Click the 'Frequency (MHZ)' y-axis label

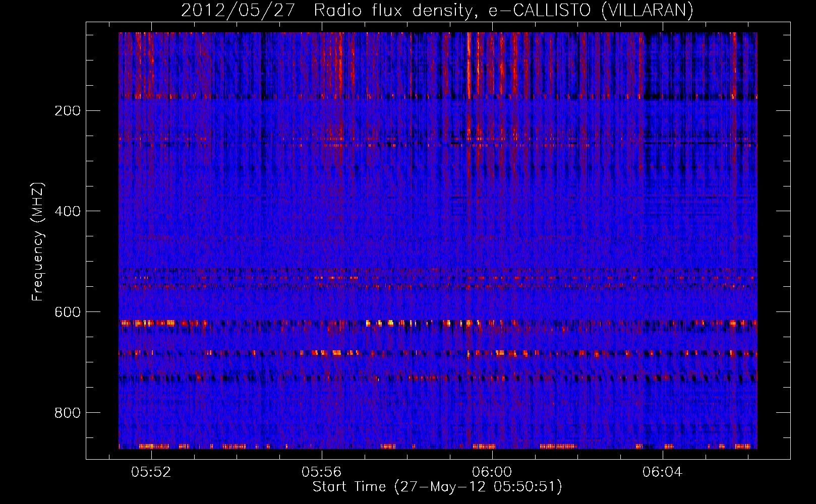[38, 241]
